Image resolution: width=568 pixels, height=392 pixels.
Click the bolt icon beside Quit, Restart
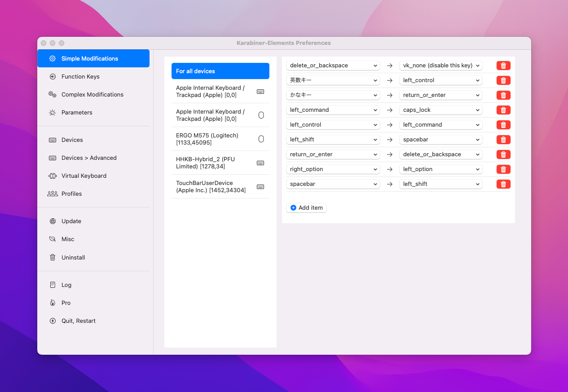[x=53, y=321]
